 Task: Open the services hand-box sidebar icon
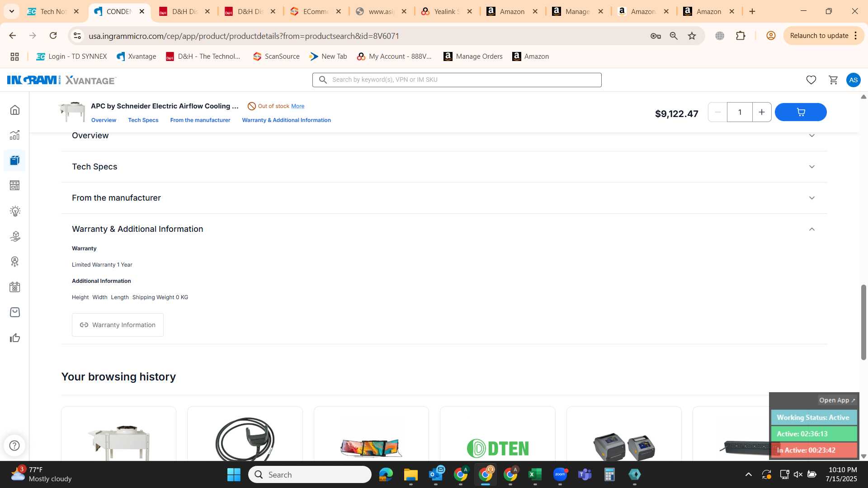pyautogui.click(x=15, y=236)
